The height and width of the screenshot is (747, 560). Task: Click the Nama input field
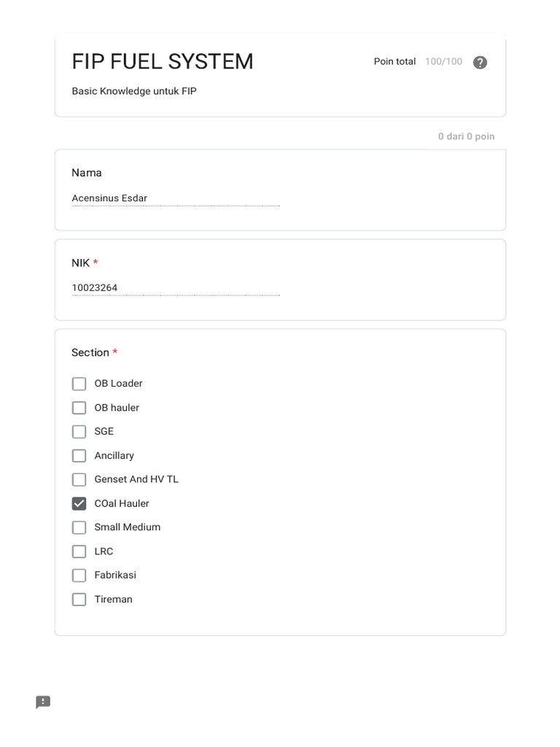click(175, 198)
